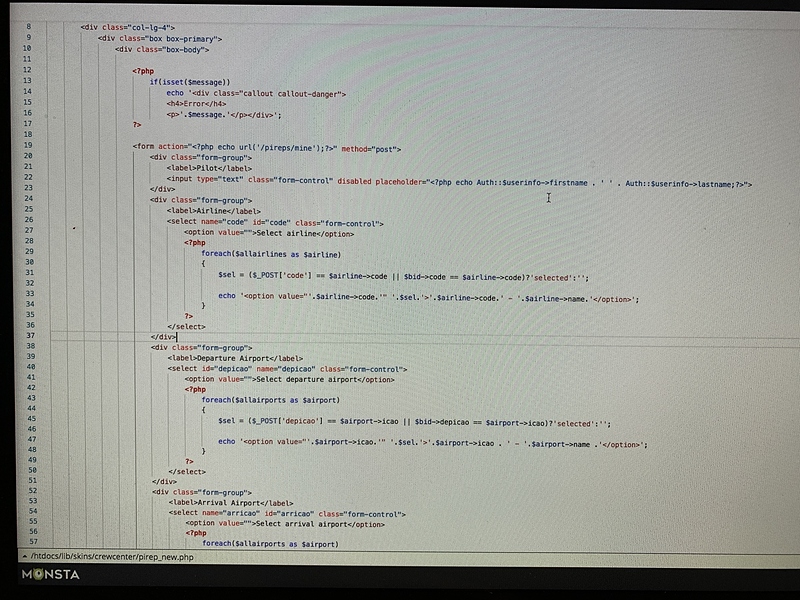The width and height of the screenshot is (800, 600).
Task: Click the form-group div on line 24
Action: click(x=201, y=200)
